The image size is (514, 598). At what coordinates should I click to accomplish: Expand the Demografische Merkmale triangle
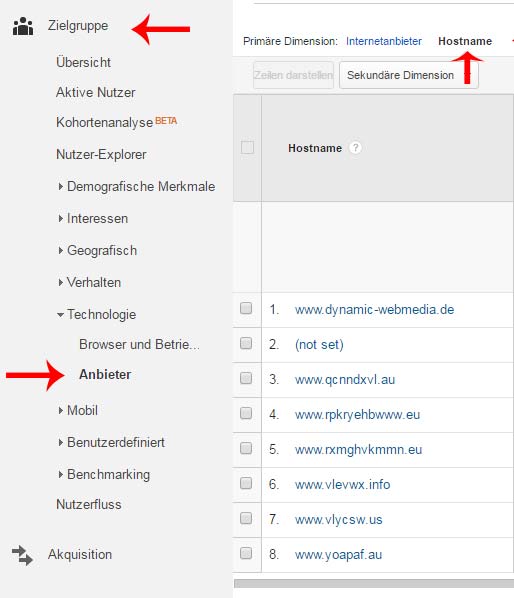(x=60, y=186)
